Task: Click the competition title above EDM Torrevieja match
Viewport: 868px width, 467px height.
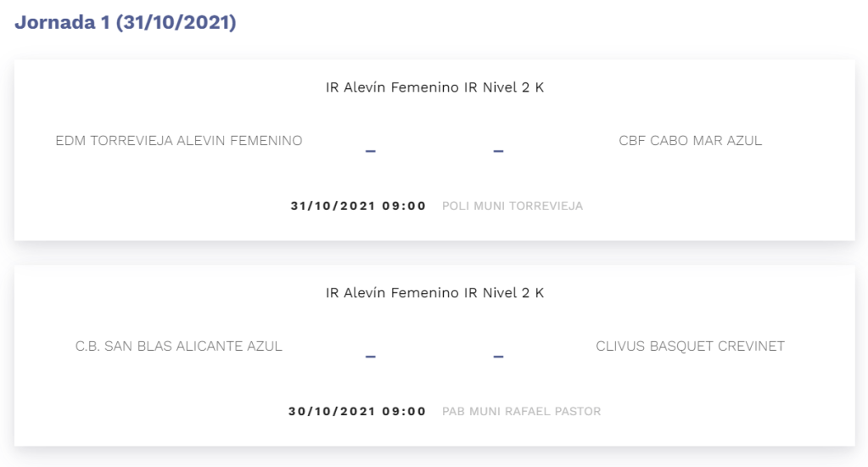Action: pos(434,87)
